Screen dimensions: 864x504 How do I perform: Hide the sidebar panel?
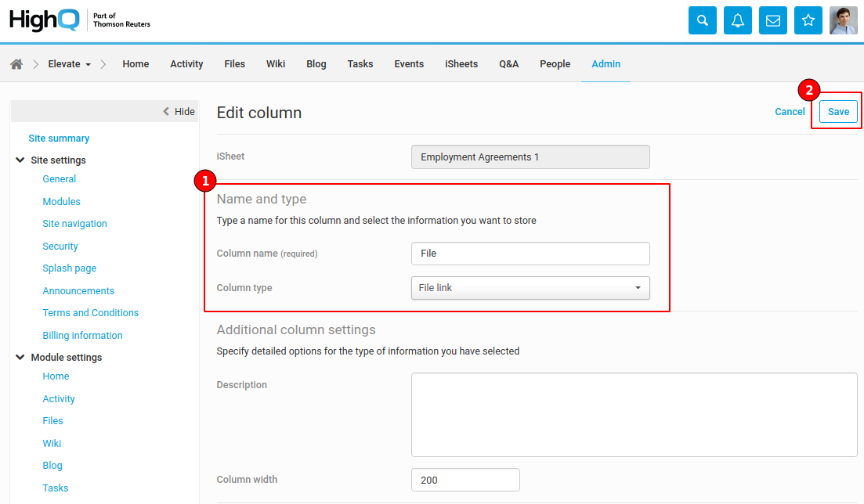tap(179, 111)
